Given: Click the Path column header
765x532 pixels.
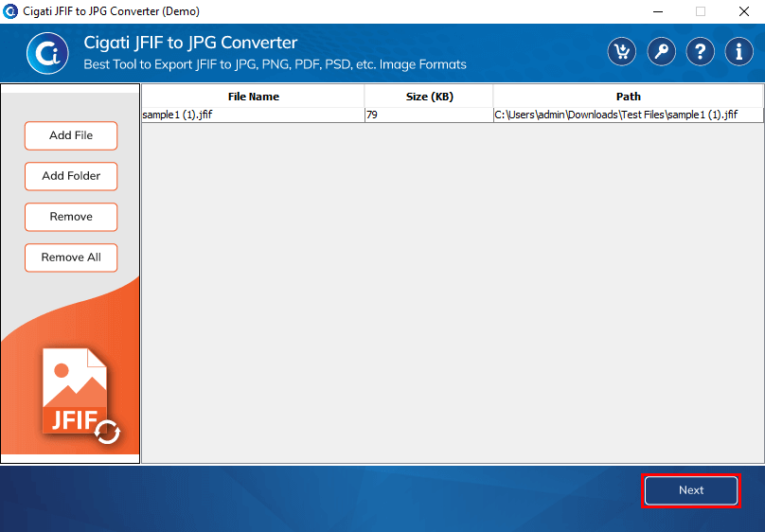Looking at the screenshot, I should tap(628, 97).
